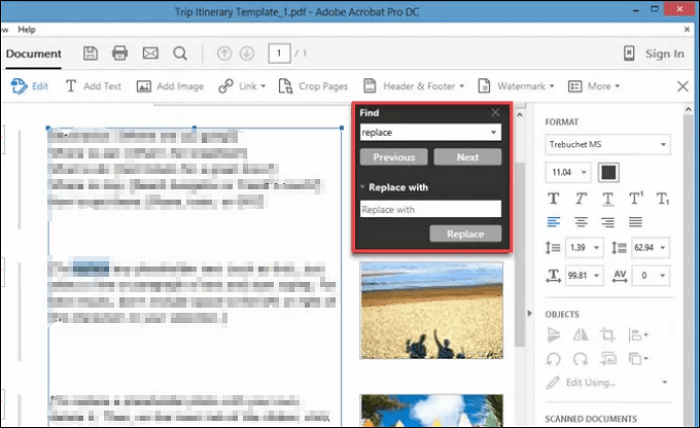Image resolution: width=700 pixels, height=428 pixels.
Task: Select the Edit tool
Action: tap(29, 86)
